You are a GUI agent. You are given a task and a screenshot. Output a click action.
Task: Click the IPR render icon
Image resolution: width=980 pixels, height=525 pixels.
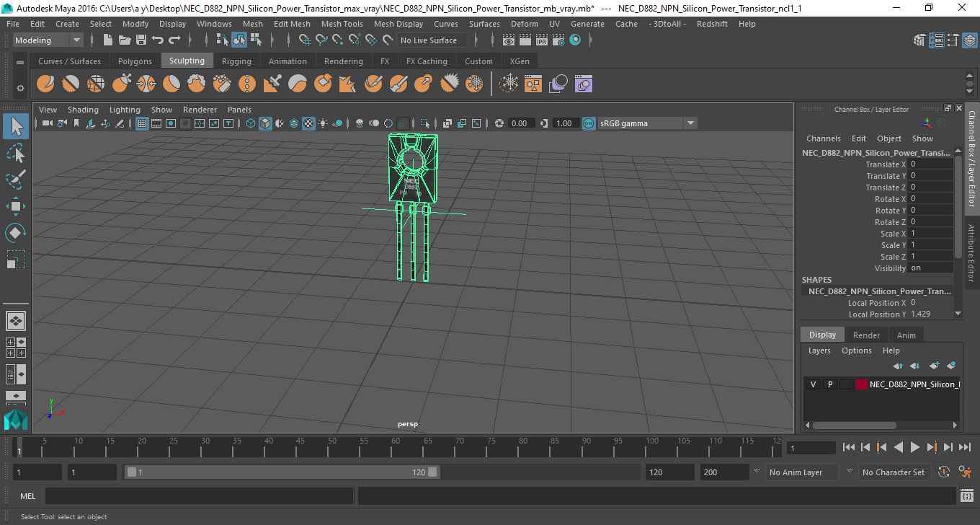pyautogui.click(x=542, y=40)
